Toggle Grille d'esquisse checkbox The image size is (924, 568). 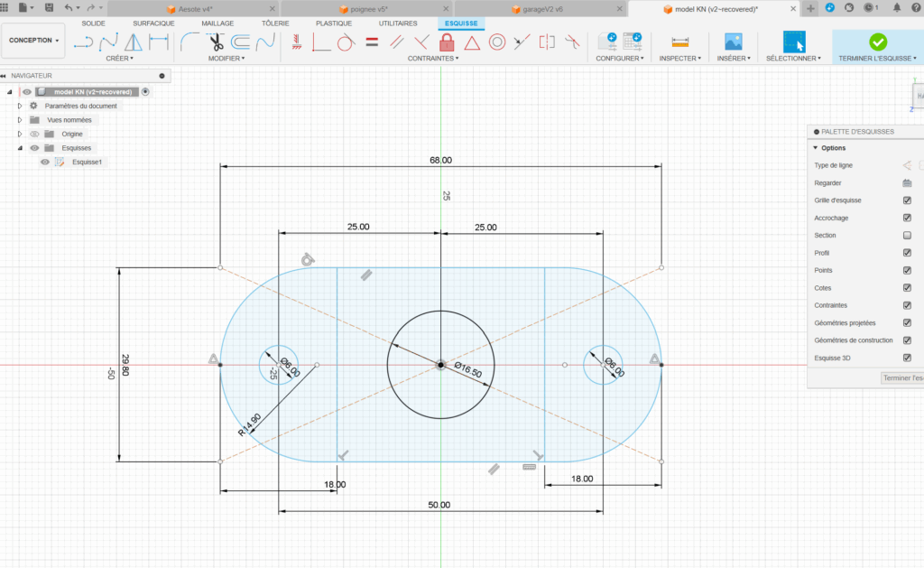click(x=907, y=200)
